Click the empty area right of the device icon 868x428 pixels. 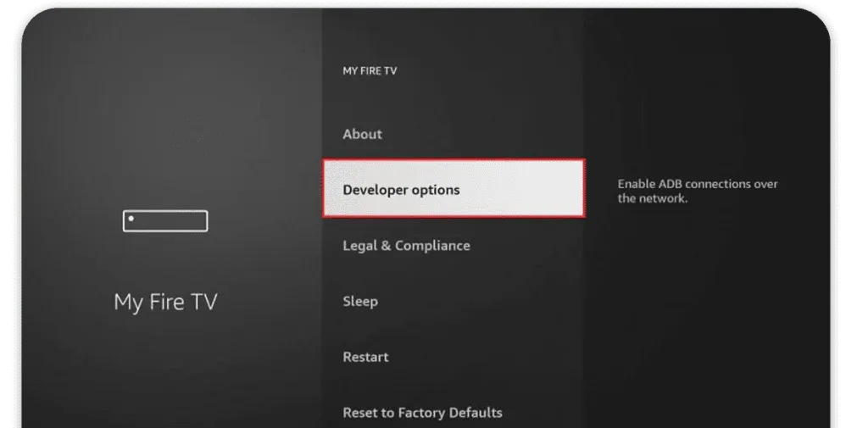(x=263, y=221)
